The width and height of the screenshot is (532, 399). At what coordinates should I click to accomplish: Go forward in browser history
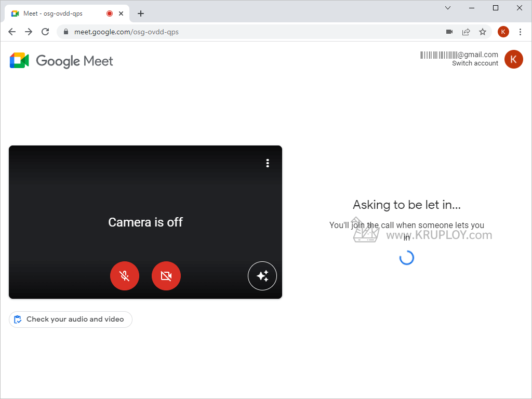(x=29, y=32)
